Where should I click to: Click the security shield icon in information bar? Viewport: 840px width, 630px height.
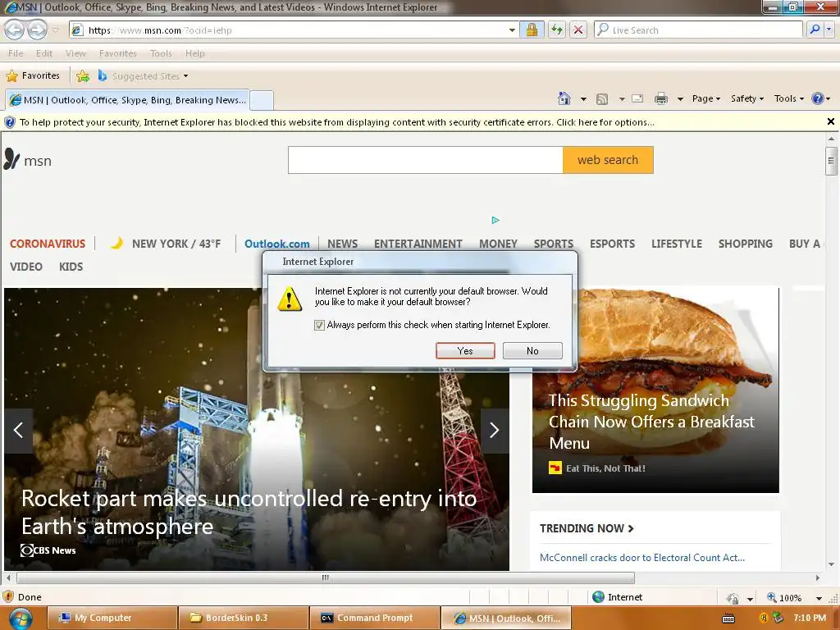10,122
